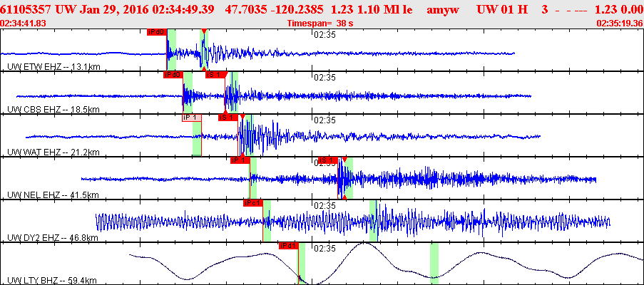Click the 0.00 value in header
Viewport: 644px width, 285px height.
point(633,10)
